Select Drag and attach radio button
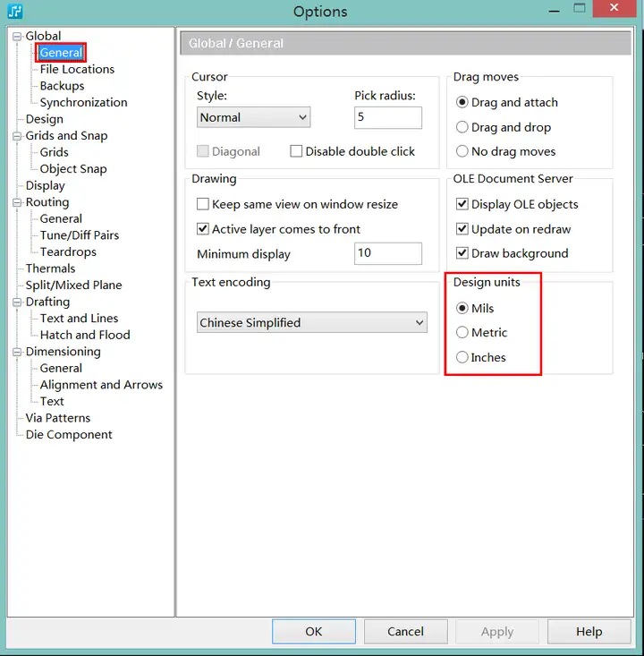This screenshot has width=644, height=656. click(x=462, y=102)
